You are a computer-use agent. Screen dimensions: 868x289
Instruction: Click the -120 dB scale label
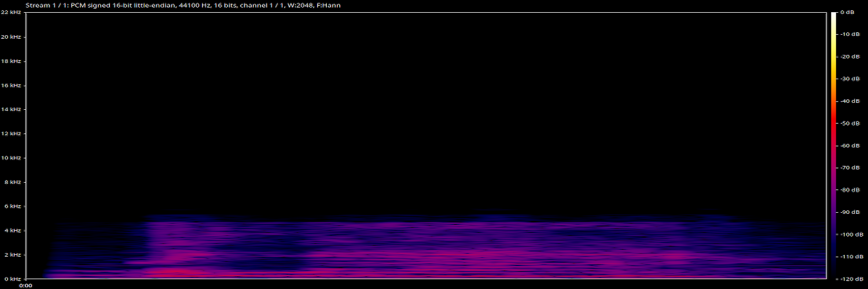pos(848,279)
